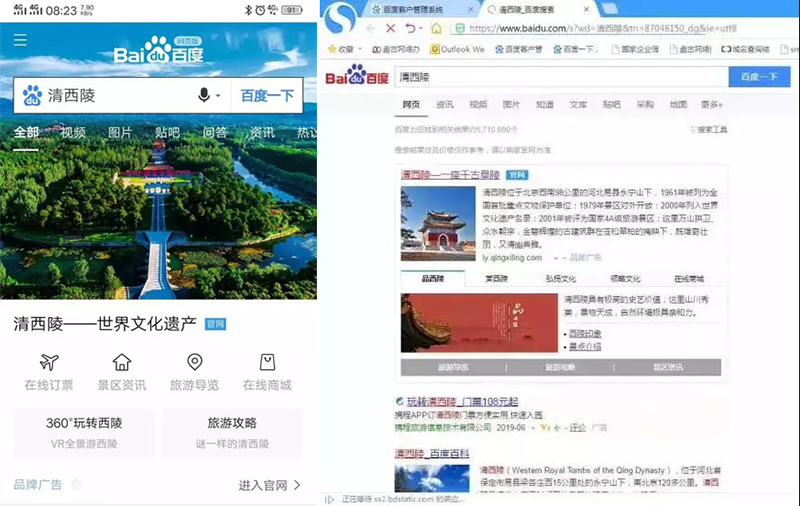Open the 百度一下 bookmark in bookmarks bar
The image size is (800, 506).
pyautogui.click(x=577, y=49)
